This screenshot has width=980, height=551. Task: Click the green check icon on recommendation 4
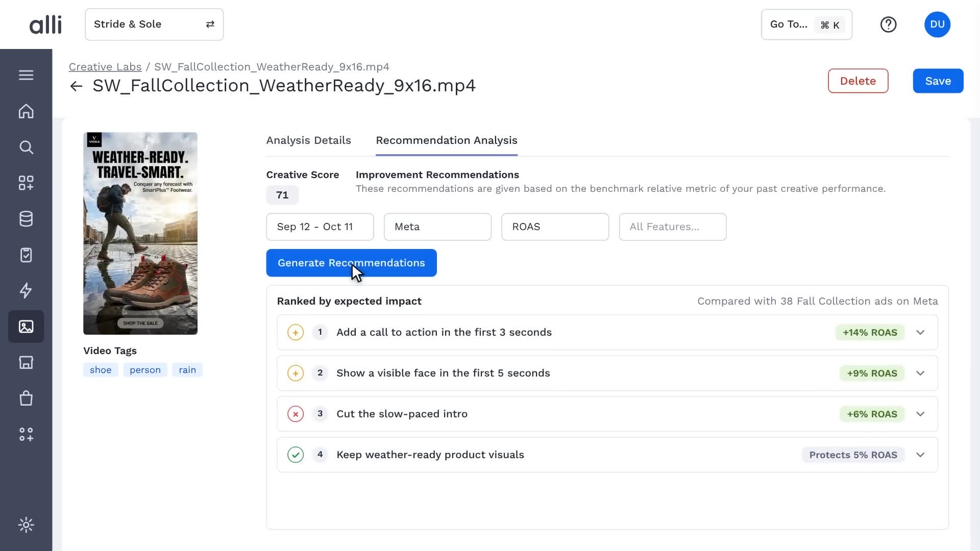(x=296, y=455)
